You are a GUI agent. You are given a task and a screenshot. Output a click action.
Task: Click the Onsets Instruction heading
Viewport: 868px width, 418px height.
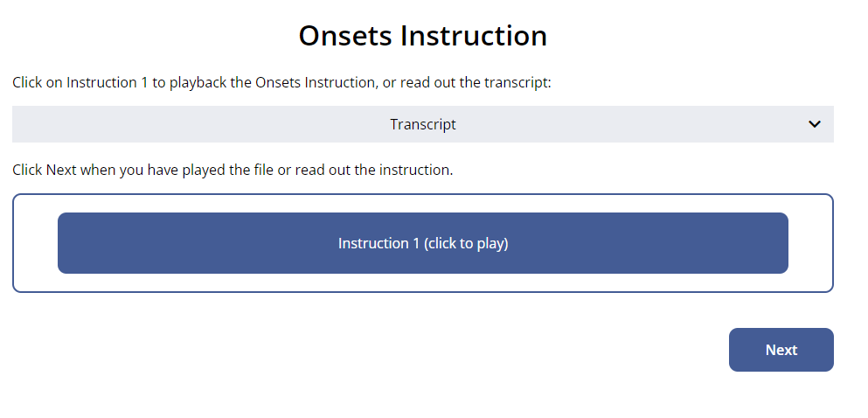click(423, 36)
